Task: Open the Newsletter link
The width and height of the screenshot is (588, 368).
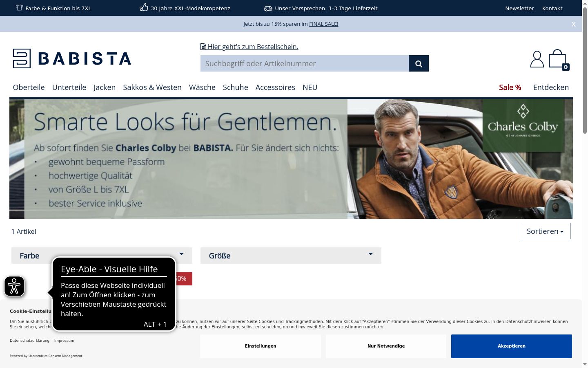Action: pos(519,8)
